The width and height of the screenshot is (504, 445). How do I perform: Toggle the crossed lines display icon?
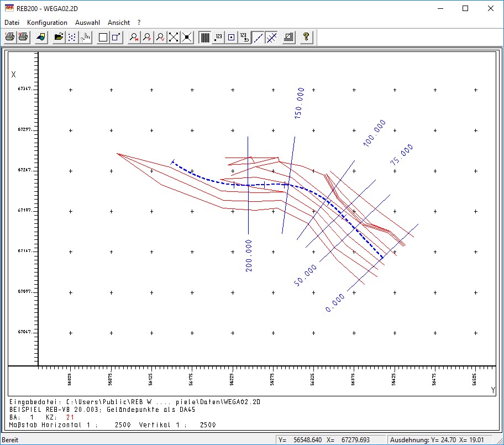coord(271,37)
